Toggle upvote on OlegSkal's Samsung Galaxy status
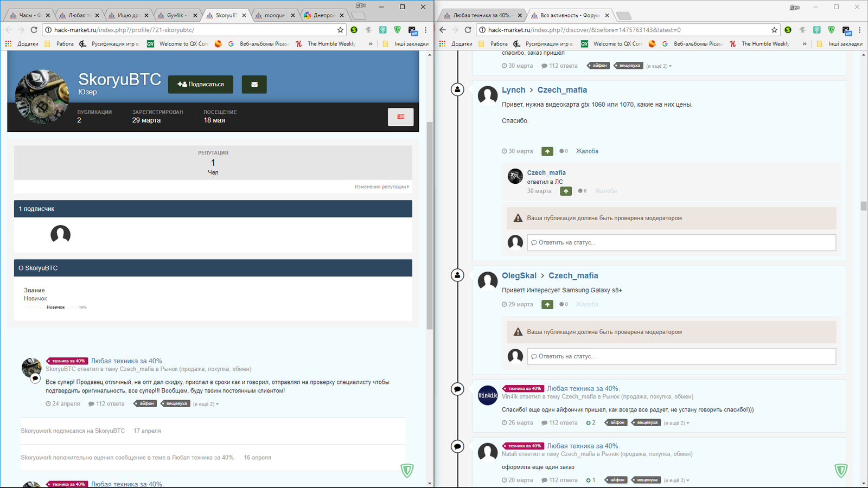The image size is (868, 488). pos(547,305)
